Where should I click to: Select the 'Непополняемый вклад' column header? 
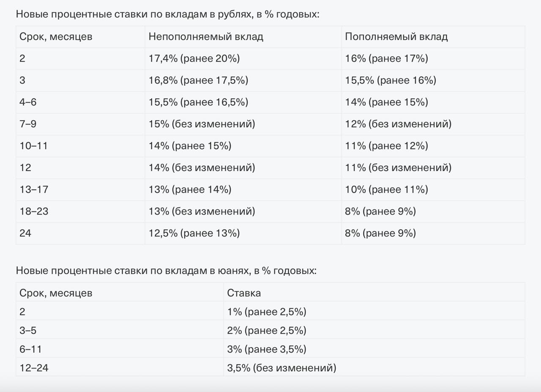(x=206, y=37)
